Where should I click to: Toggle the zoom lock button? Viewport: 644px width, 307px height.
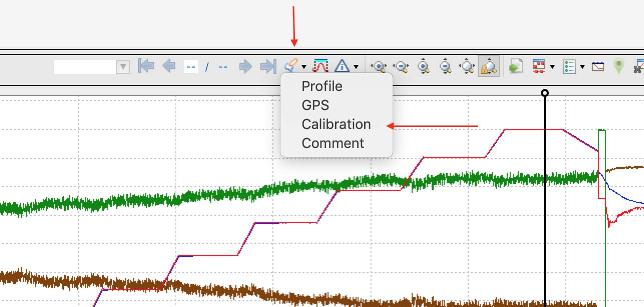pyautogui.click(x=488, y=66)
